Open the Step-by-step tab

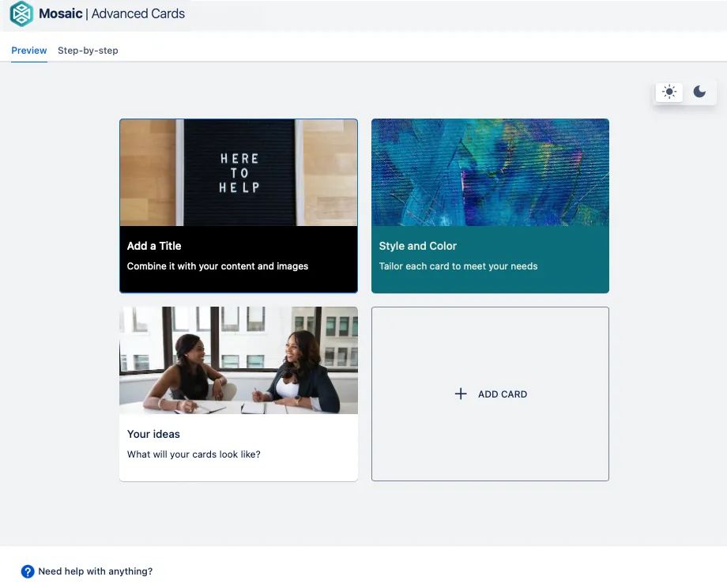pyautogui.click(x=88, y=51)
